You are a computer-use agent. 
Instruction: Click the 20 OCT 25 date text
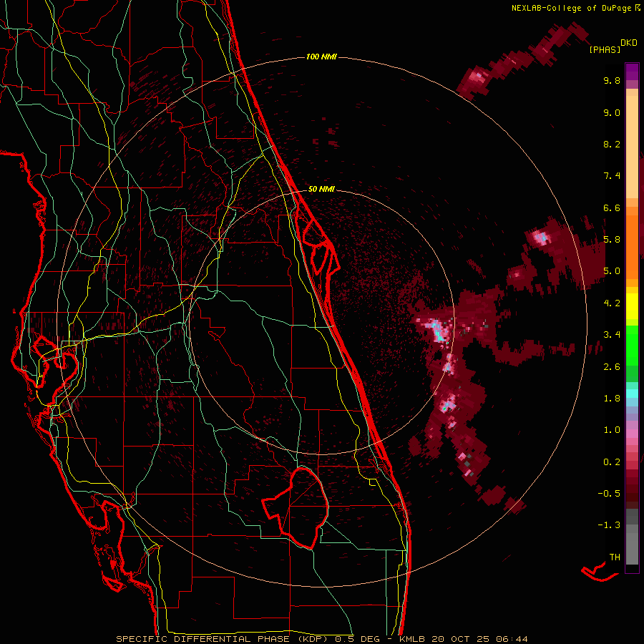[461, 639]
